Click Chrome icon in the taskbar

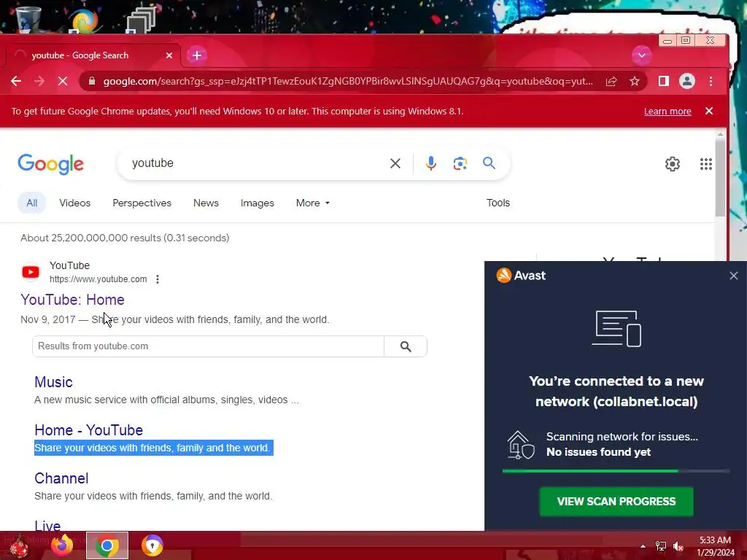coord(107,545)
